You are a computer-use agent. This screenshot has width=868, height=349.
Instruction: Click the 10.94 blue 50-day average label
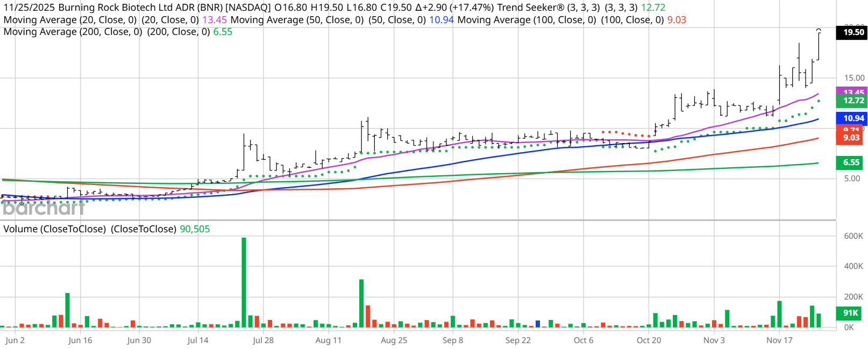[x=851, y=118]
